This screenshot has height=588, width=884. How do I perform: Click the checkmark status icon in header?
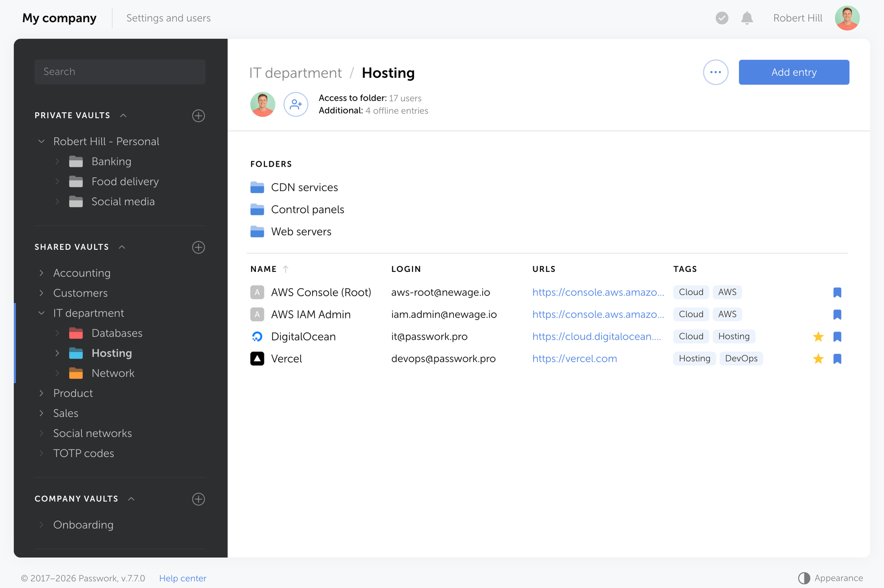click(722, 18)
